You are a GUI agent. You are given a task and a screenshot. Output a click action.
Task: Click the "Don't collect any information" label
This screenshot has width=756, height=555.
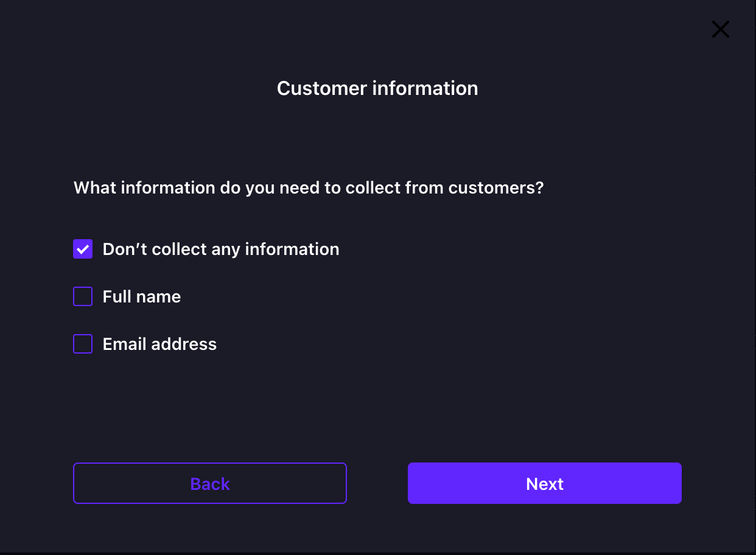(220, 249)
